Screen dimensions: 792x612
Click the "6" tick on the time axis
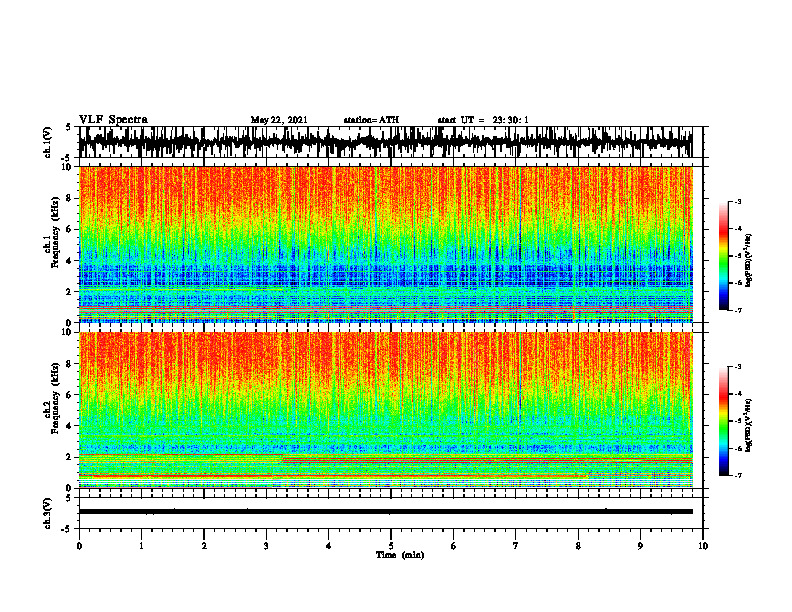coord(454,546)
